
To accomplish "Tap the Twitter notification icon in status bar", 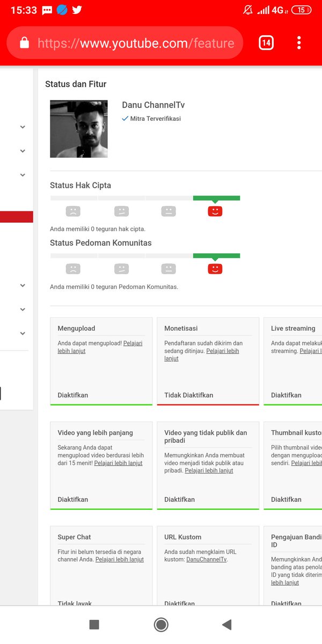I will tap(77, 10).
